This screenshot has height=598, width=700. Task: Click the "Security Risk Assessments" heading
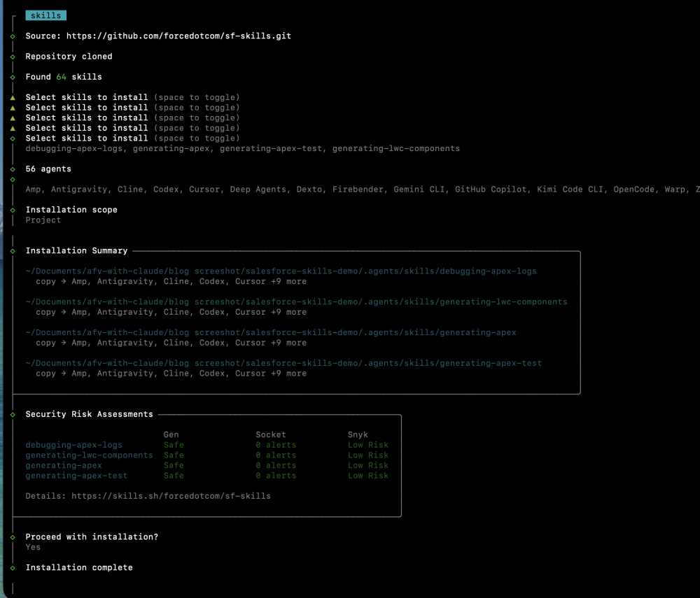click(90, 414)
